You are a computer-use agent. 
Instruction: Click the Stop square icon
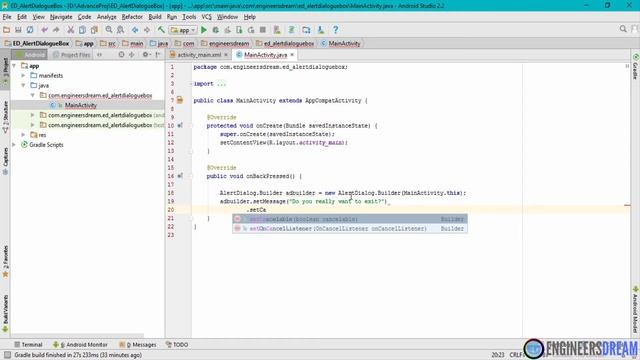tap(263, 30)
